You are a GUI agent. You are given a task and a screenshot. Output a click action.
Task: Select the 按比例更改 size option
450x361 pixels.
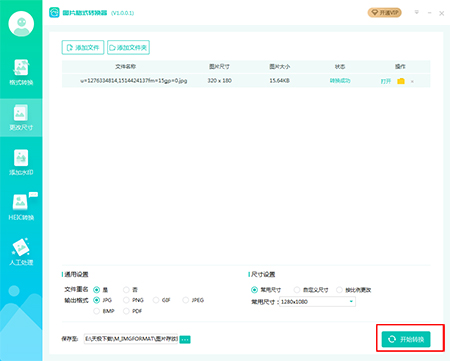(339, 290)
